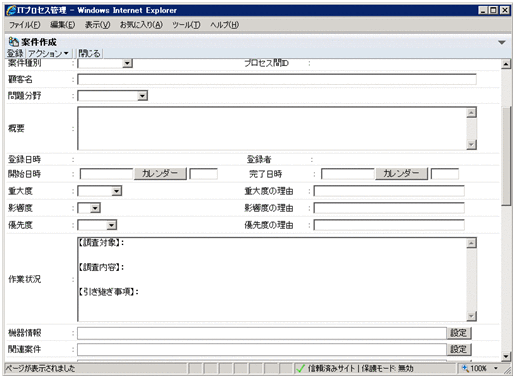Viewport: 517px width, 380px height.
Task: Collapse the 案件作成 header arrow
Action: (x=502, y=42)
